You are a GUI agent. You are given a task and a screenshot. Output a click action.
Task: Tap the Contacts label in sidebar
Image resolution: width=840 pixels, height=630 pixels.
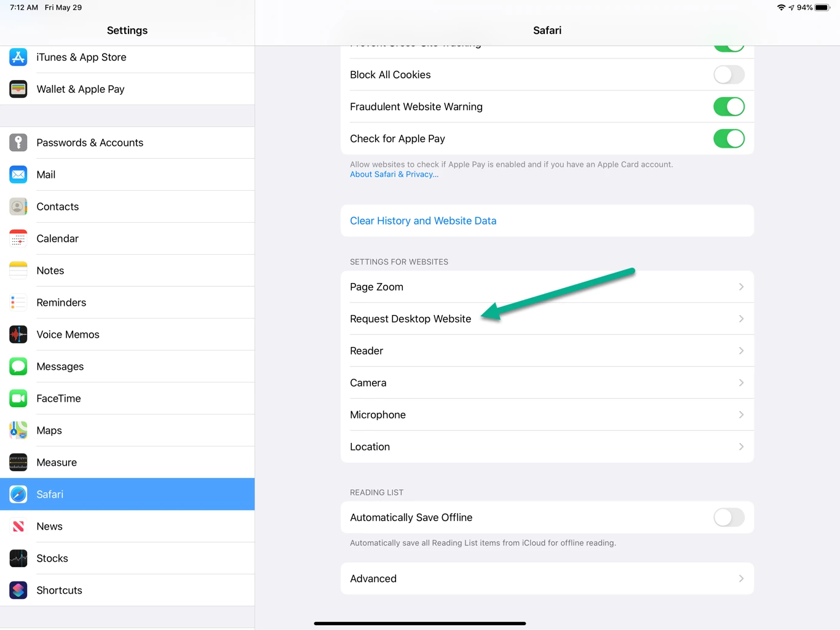[57, 207]
